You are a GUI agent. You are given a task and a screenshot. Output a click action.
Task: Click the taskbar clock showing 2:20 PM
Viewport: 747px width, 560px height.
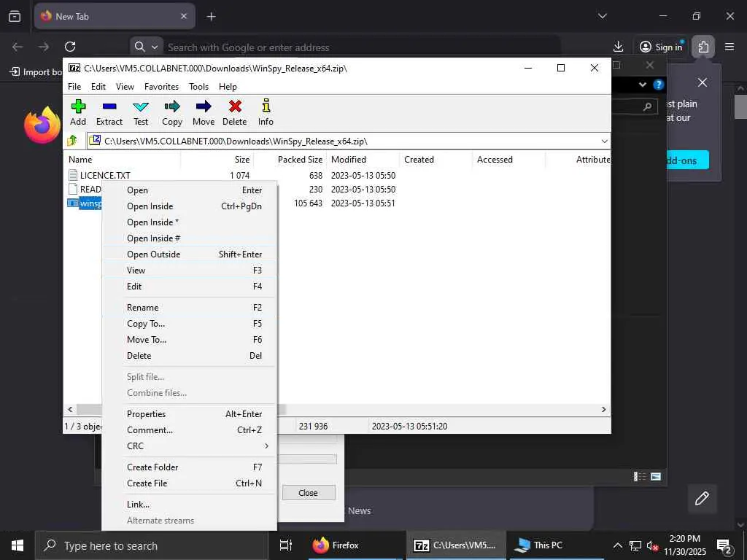tap(684, 545)
